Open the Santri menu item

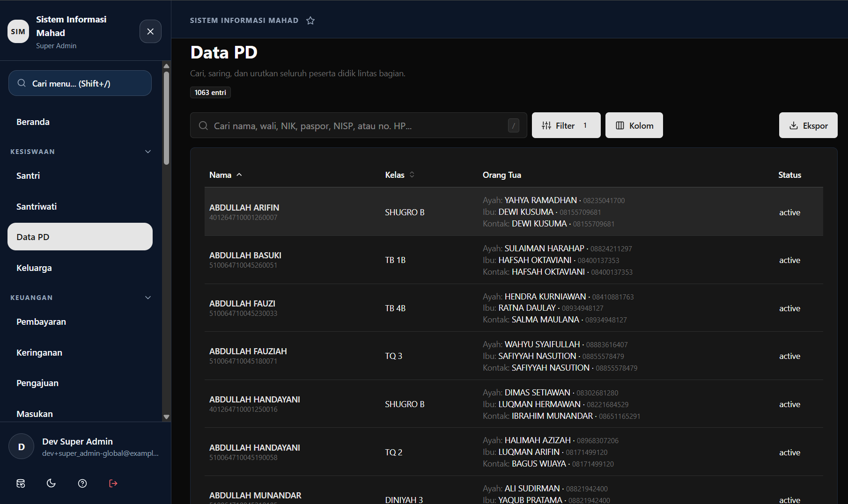(80, 176)
